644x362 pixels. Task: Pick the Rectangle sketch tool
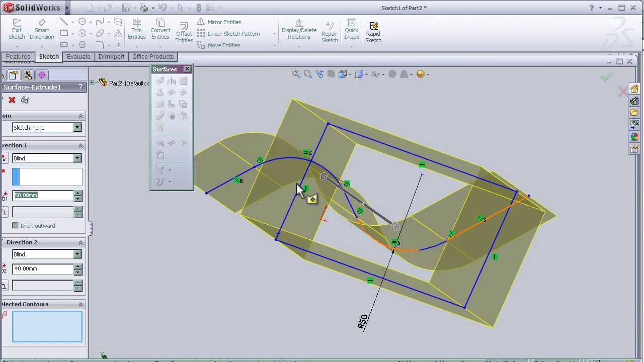point(64,34)
